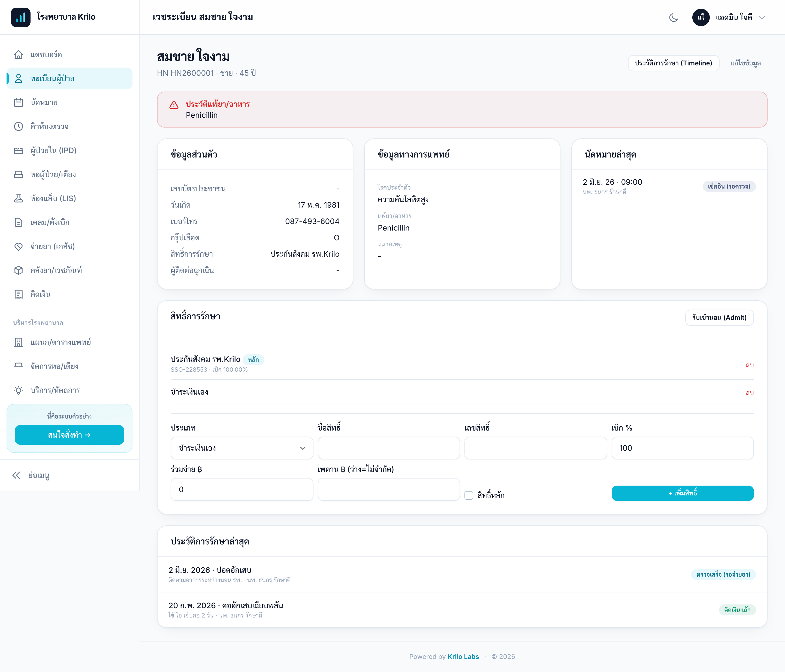Click the claims document icon
Image resolution: width=785 pixels, height=672 pixels.
pyautogui.click(x=19, y=222)
